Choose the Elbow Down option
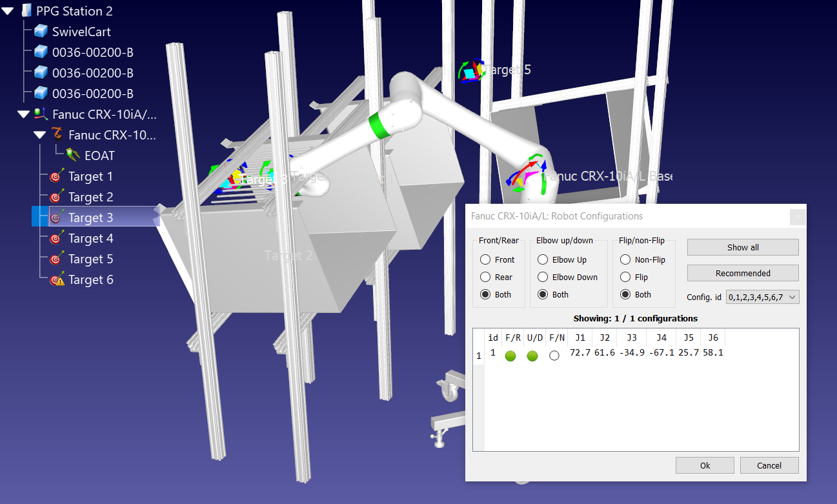837x504 pixels. pyautogui.click(x=542, y=277)
